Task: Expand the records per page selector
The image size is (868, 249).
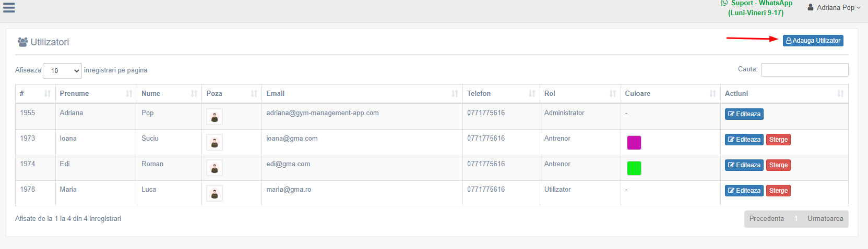Action: pos(62,71)
